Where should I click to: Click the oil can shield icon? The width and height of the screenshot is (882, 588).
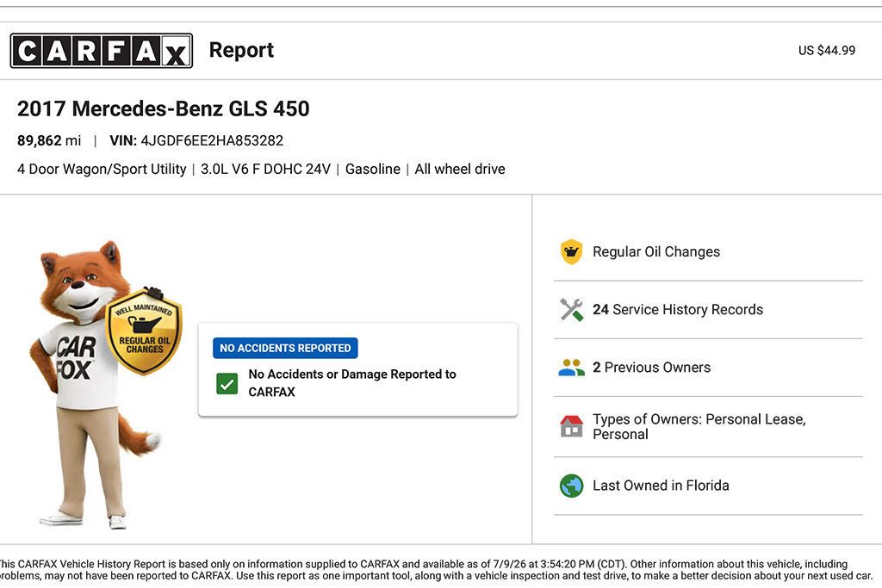[x=571, y=252]
